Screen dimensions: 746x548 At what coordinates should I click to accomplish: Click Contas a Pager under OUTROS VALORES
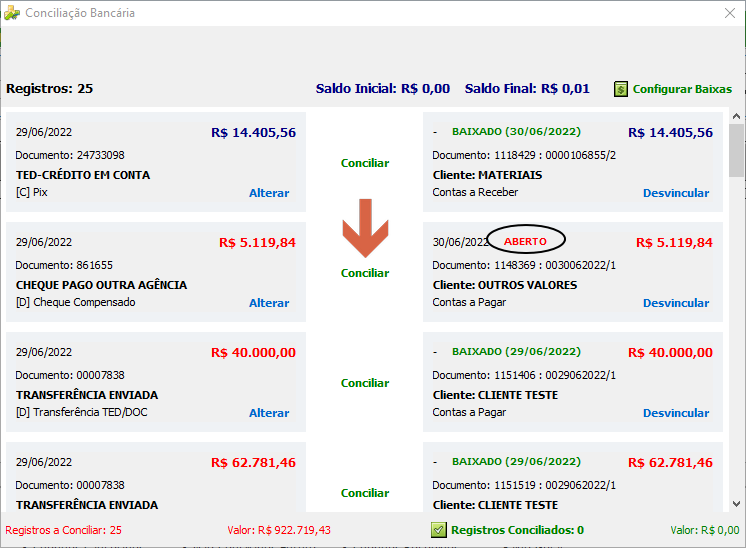pos(469,302)
